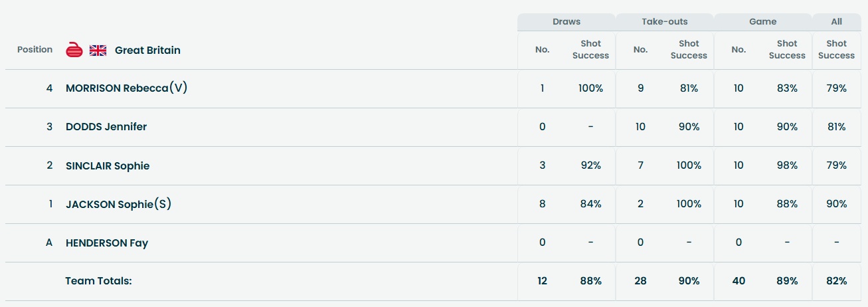Click the Great Britain flag icon
The height and width of the screenshot is (307, 868).
[x=98, y=50]
